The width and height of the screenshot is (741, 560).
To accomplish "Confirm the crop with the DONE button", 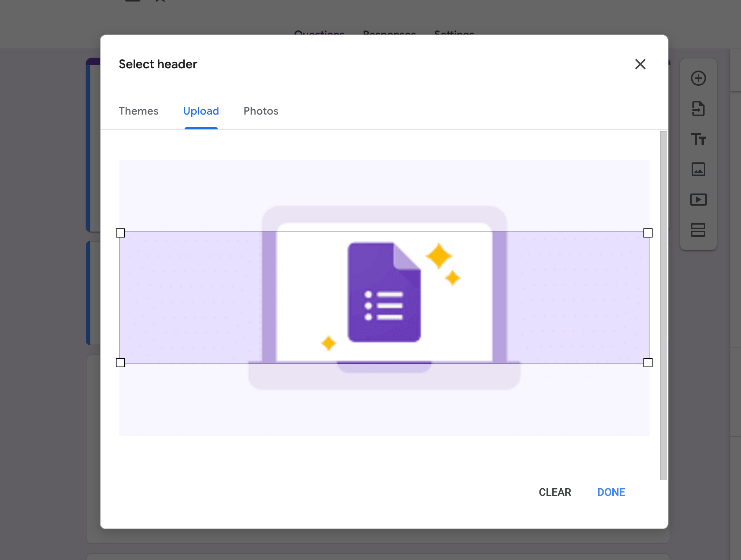I will tap(611, 492).
